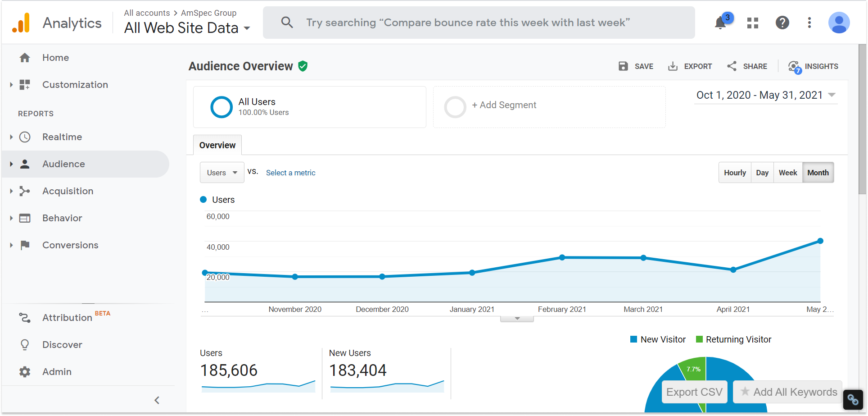Click the Conversions flag icon

25,245
